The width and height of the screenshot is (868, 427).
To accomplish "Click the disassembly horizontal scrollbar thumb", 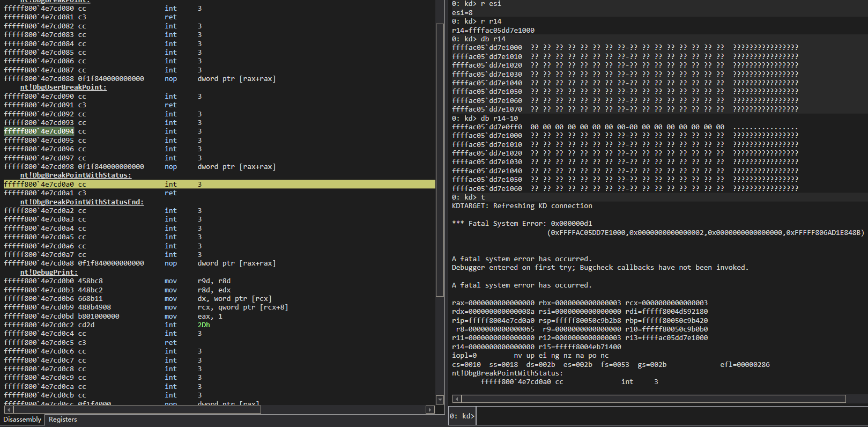I will coord(137,409).
